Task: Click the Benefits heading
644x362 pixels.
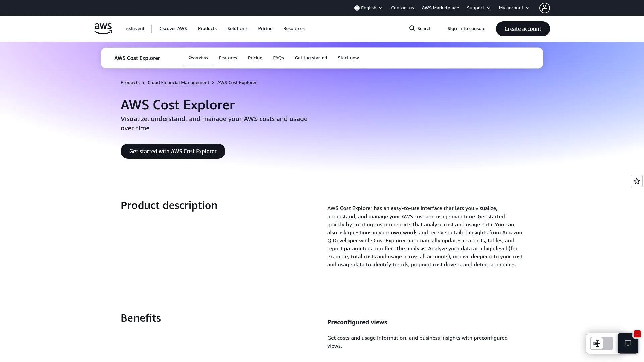Action: pos(141,318)
